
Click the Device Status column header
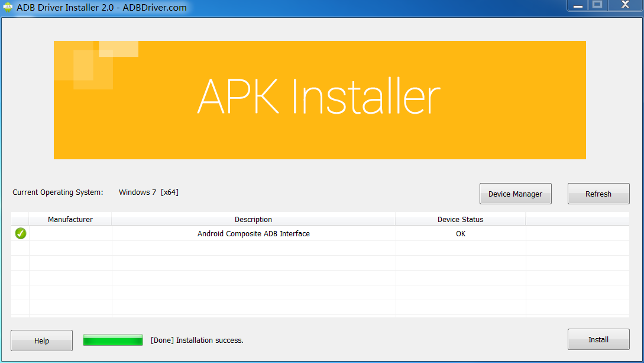point(460,219)
